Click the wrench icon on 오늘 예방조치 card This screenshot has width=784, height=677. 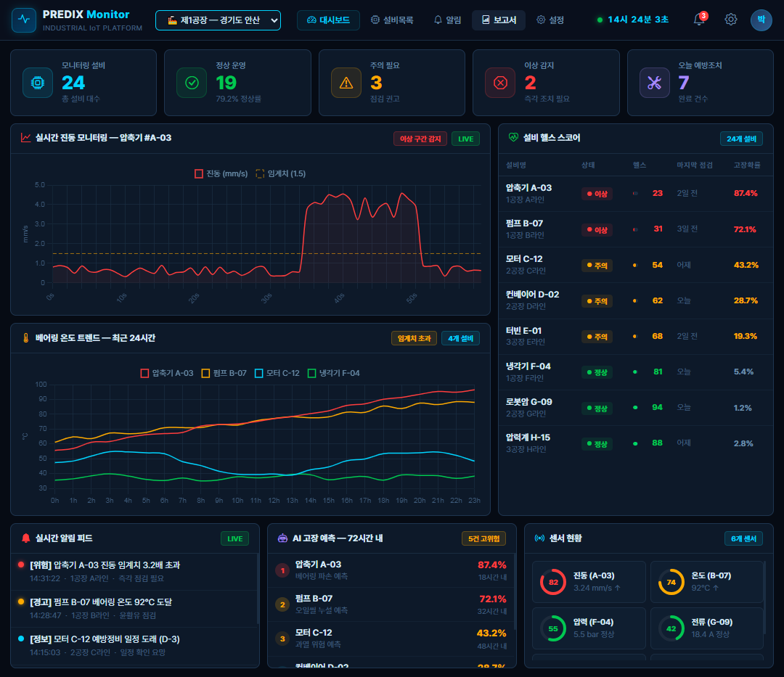pyautogui.click(x=655, y=83)
